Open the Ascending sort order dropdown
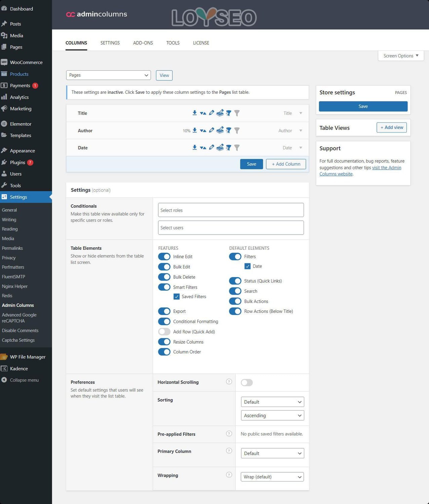 [x=272, y=416]
